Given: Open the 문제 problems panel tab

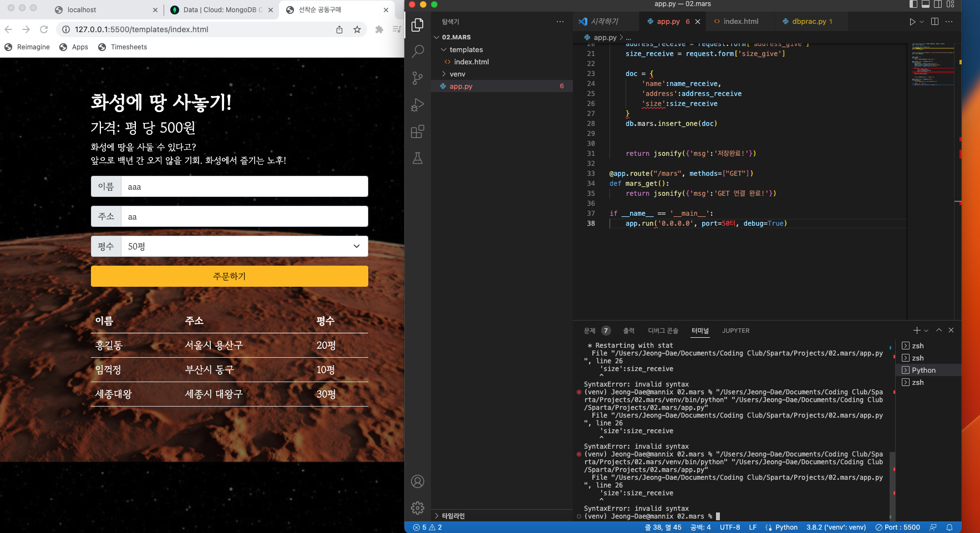Looking at the screenshot, I should pos(590,331).
